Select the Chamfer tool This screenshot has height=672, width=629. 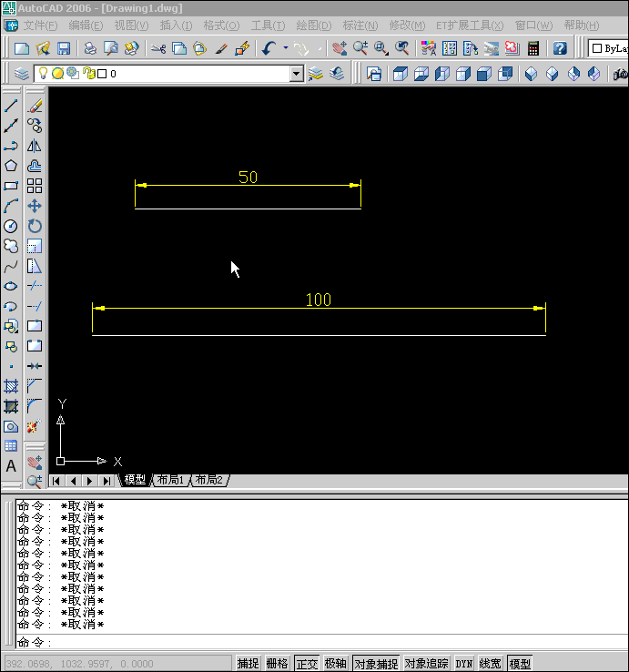(x=35, y=386)
